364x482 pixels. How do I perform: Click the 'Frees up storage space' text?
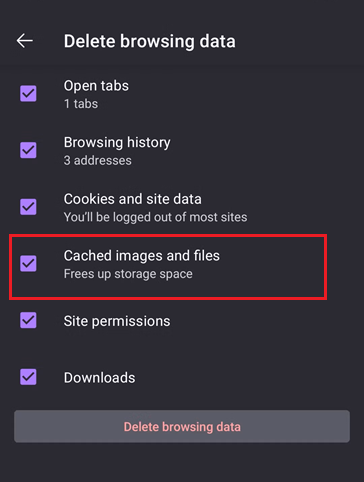coord(128,274)
